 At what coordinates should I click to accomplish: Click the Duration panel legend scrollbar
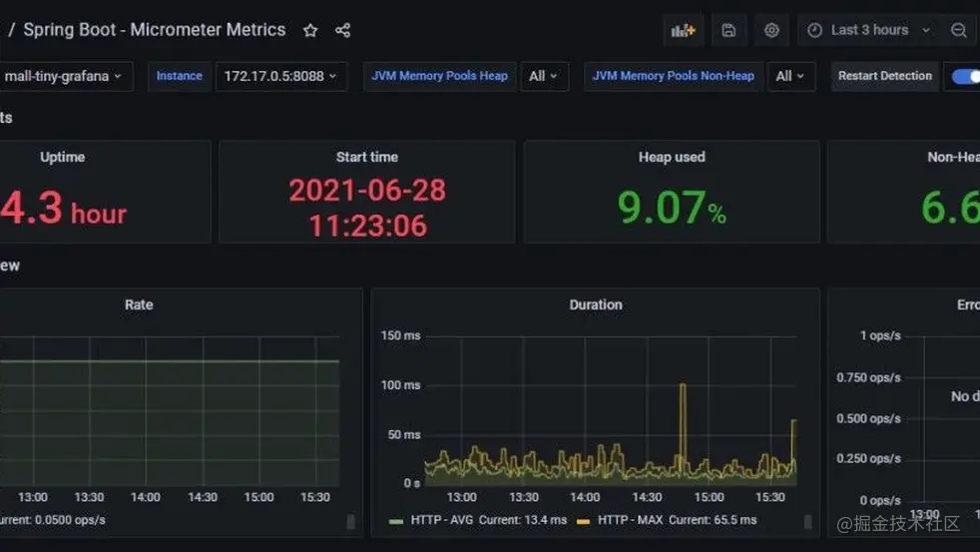[x=808, y=521]
